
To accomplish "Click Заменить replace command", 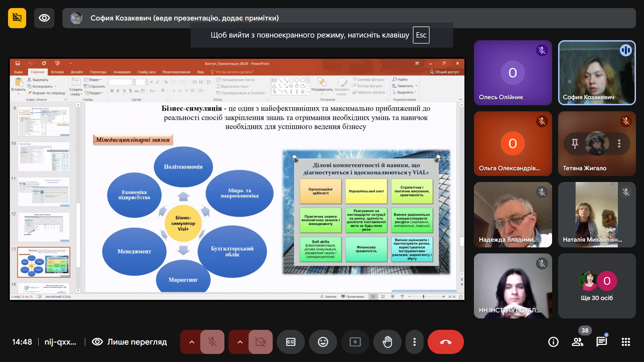I will tap(405, 86).
